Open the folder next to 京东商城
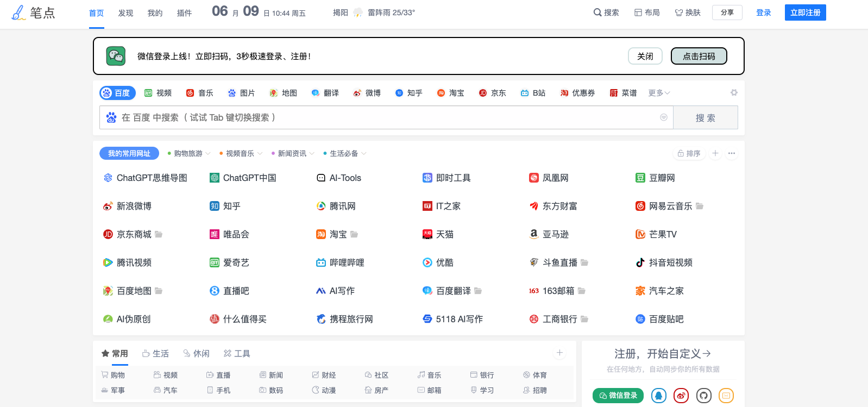This screenshot has width=868, height=407. pos(159,234)
